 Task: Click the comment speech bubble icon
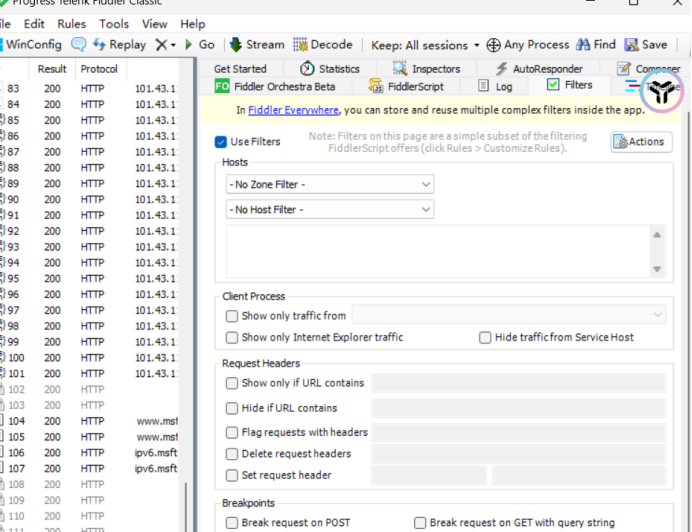tap(79, 45)
